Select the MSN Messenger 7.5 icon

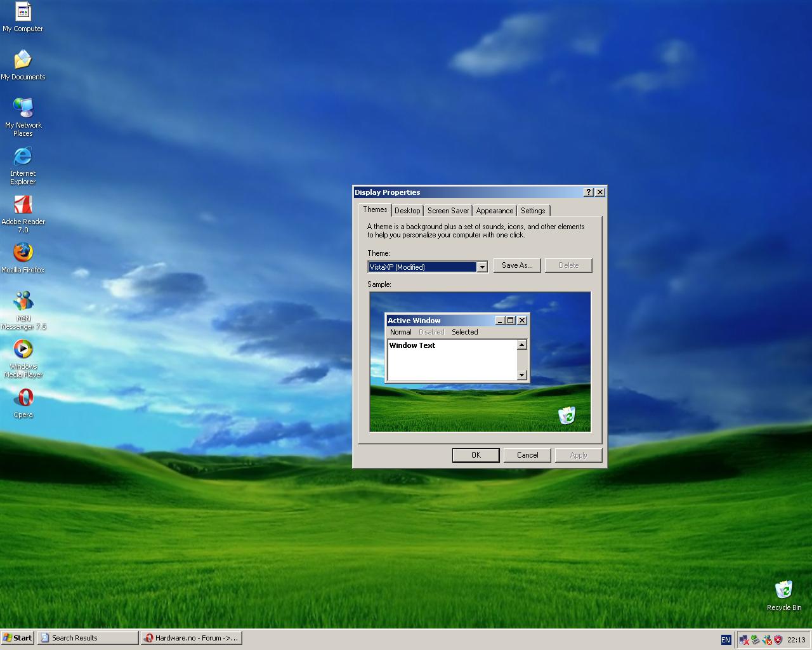pos(23,310)
